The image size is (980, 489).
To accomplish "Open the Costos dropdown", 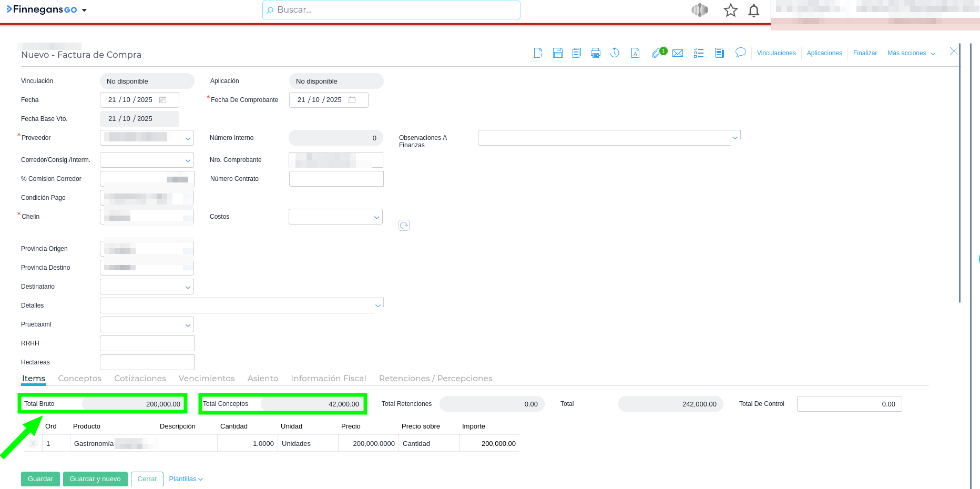I will [376, 217].
